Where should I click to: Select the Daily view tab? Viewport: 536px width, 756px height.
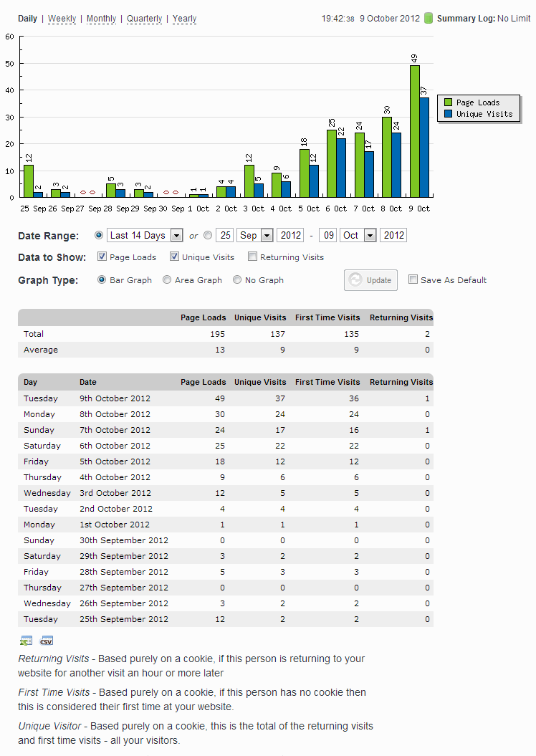pyautogui.click(x=27, y=19)
